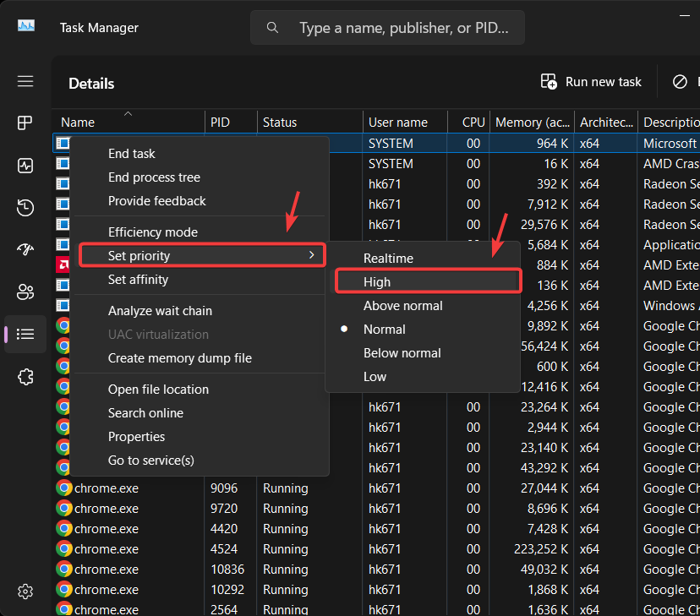
Task: Switch to the Processes page icon
Action: (x=25, y=123)
